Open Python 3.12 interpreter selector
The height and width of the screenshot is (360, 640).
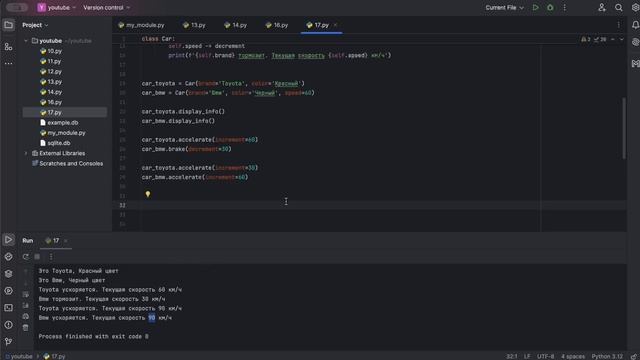607,356
